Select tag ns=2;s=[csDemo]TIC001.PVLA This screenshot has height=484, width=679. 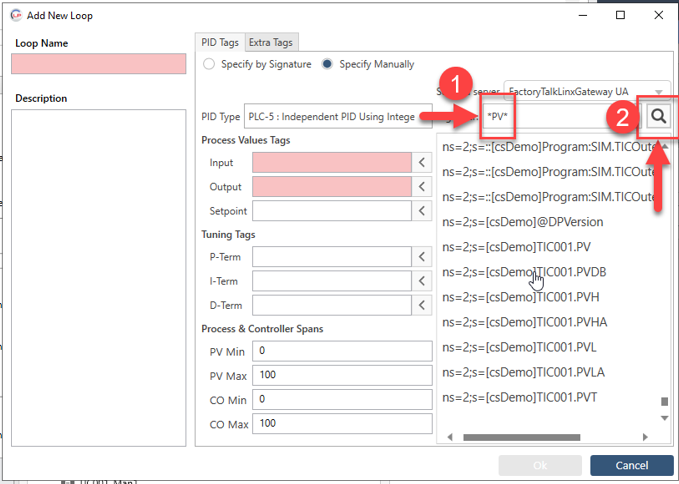[523, 373]
